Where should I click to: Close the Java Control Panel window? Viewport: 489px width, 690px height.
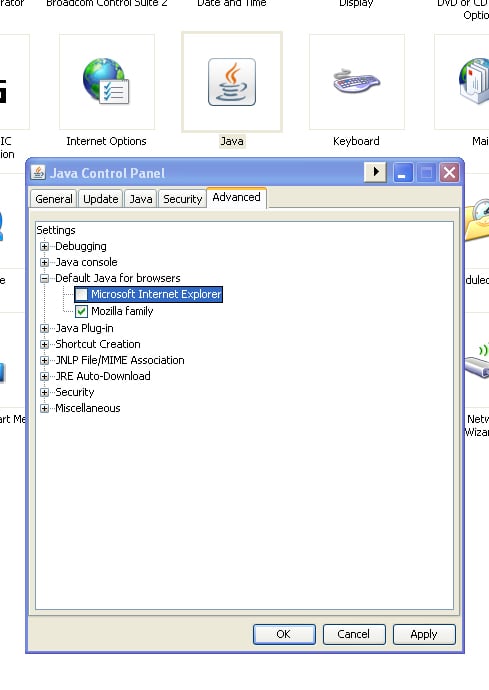449,172
